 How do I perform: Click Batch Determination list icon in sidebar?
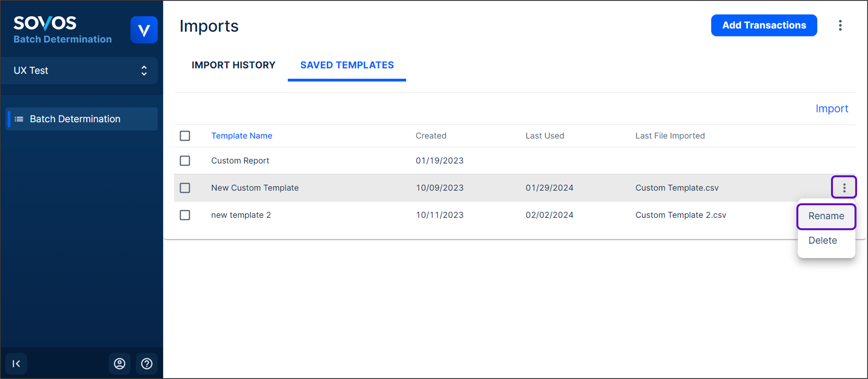pyautogui.click(x=19, y=119)
